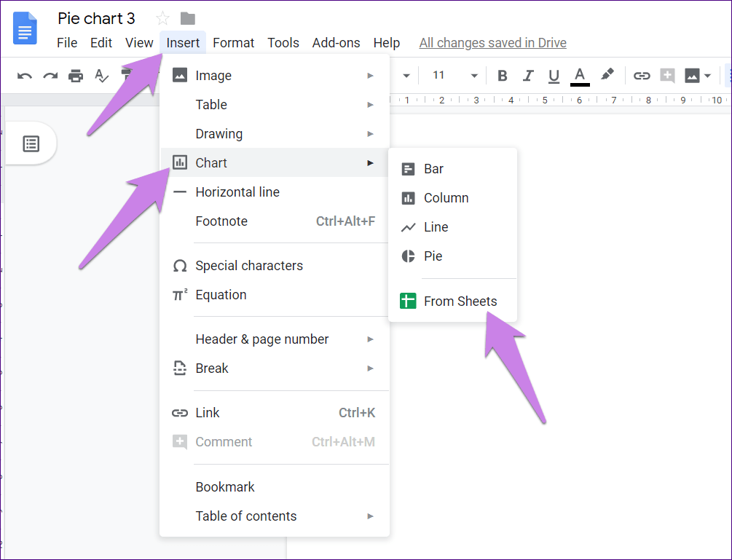
Task: Insert a Pie chart
Action: tap(453, 256)
